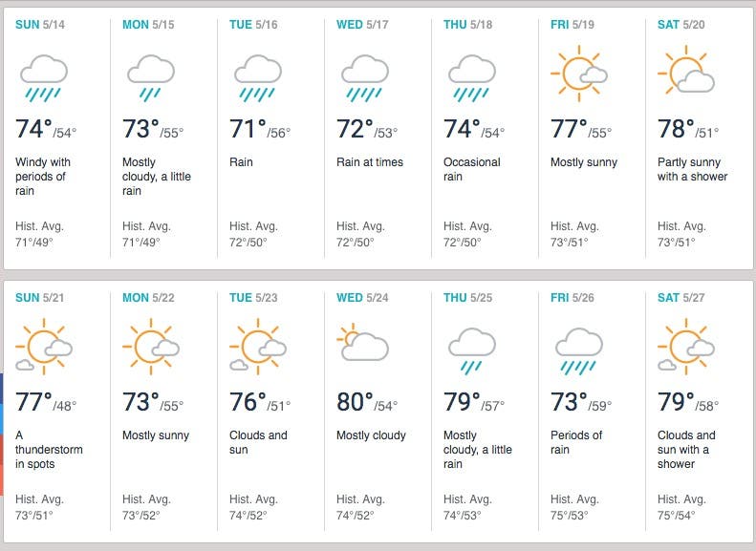Click the light rain icon for Monday 5/15

tap(150, 77)
